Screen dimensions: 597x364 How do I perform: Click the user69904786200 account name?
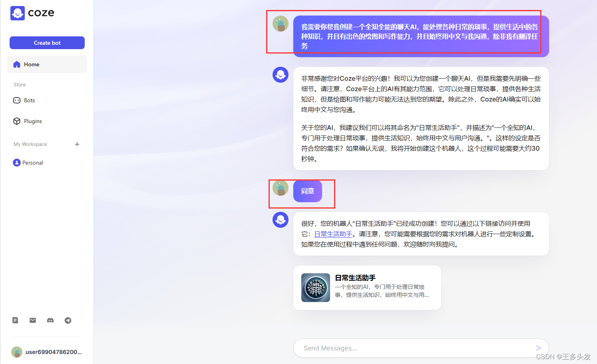[54, 352]
